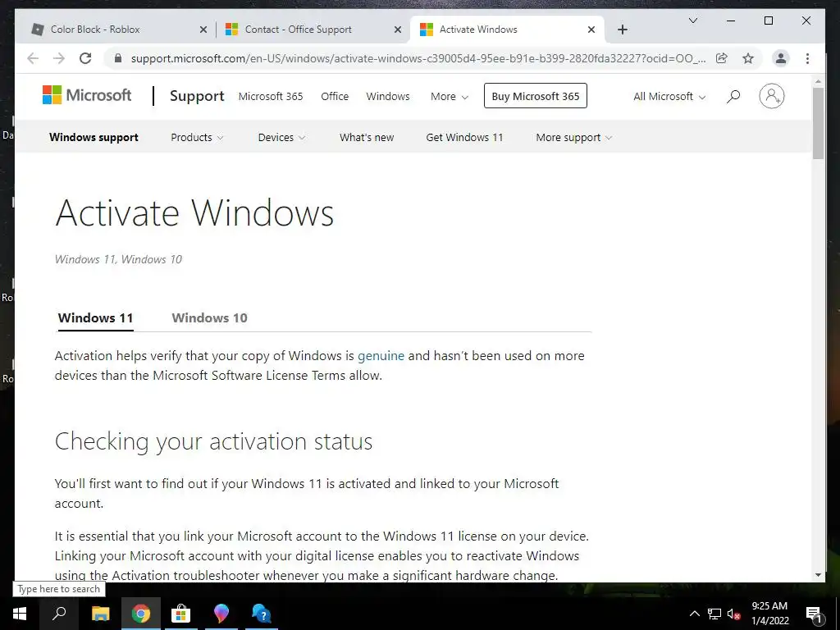Click the muted volume icon in tray
This screenshot has height=630, width=840.
[x=733, y=614]
